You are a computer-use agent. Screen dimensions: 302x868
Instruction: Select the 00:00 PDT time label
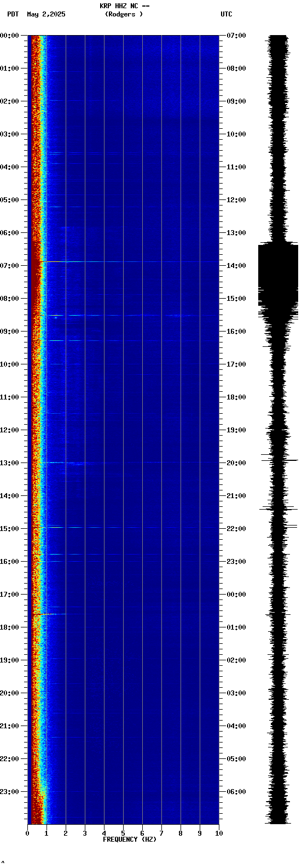(x=9, y=36)
